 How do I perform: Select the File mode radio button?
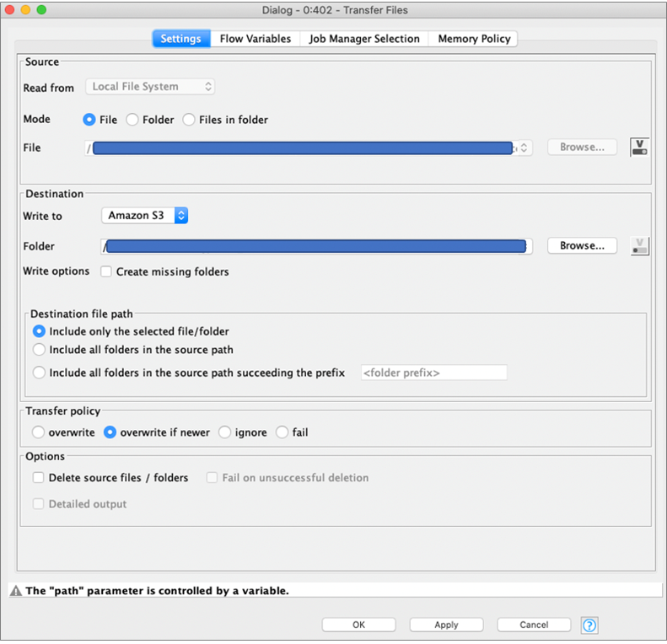click(x=89, y=120)
